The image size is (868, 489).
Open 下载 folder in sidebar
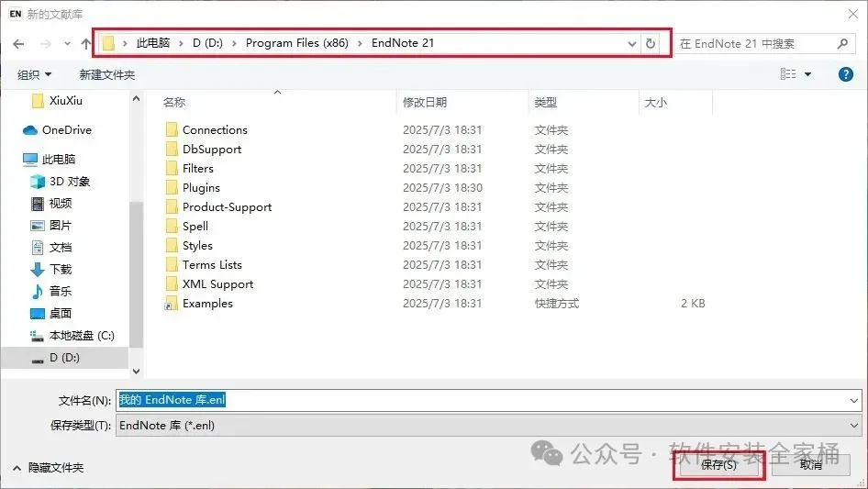[x=51, y=269]
